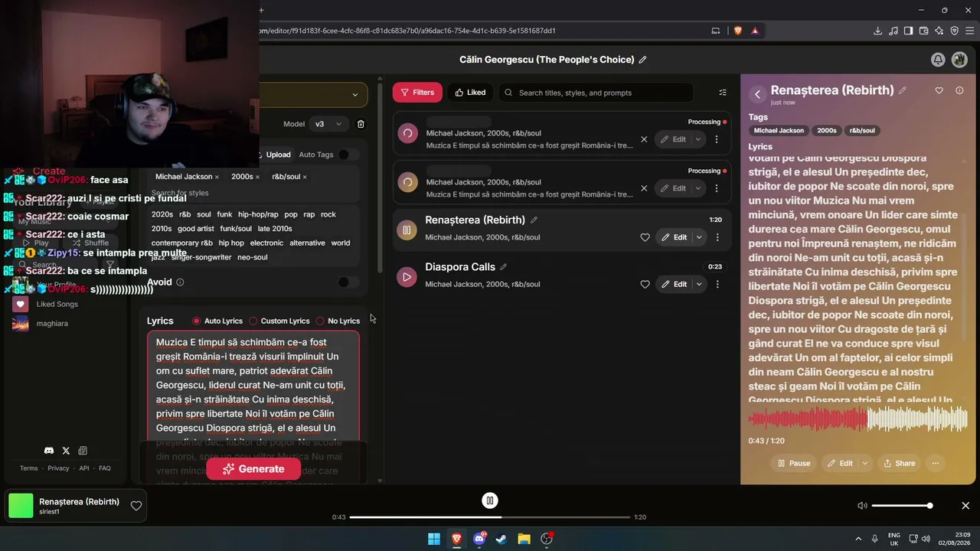Expand Edit options for first Processing track
This screenshot has height=551, width=980.
(698, 139)
